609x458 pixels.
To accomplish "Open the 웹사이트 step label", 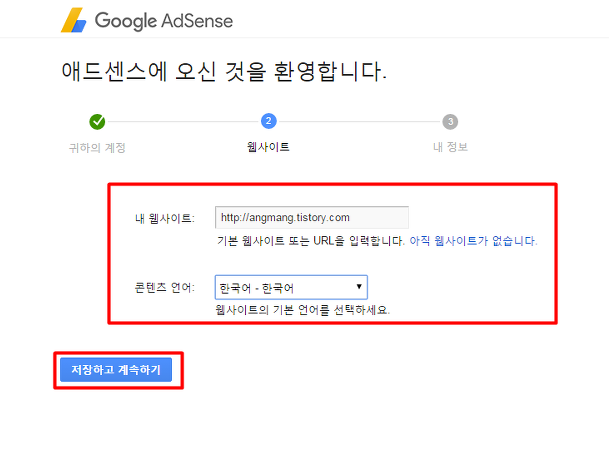I will (268, 147).
